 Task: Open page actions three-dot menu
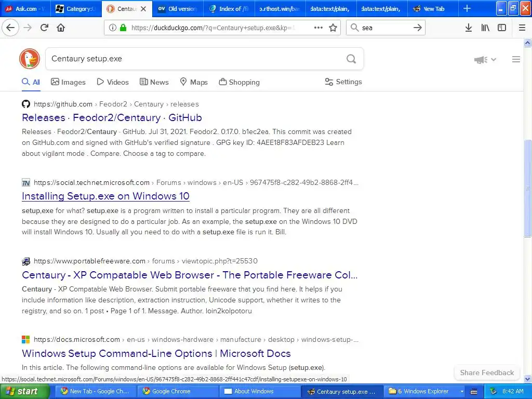pos(318,28)
